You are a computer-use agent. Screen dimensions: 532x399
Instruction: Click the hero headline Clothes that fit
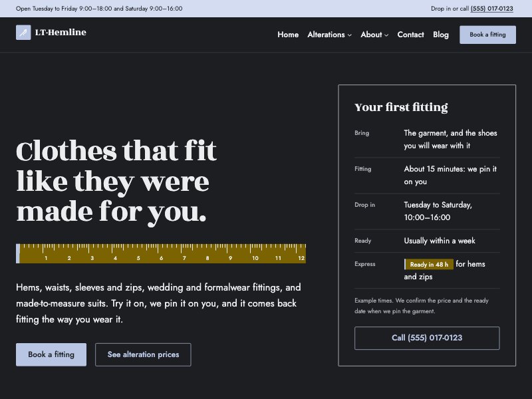click(x=116, y=151)
